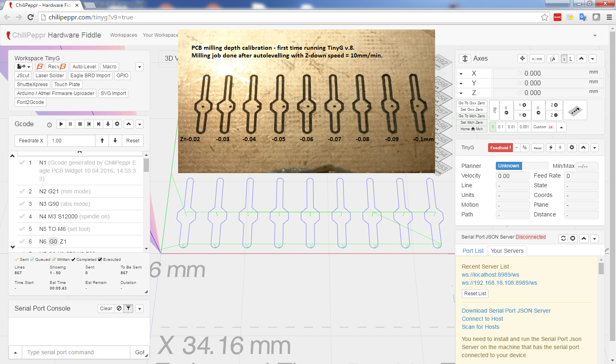Viewport: 616px width, 364px height.
Task: Click the crosshair move icon in Axes
Action: click(523, 59)
